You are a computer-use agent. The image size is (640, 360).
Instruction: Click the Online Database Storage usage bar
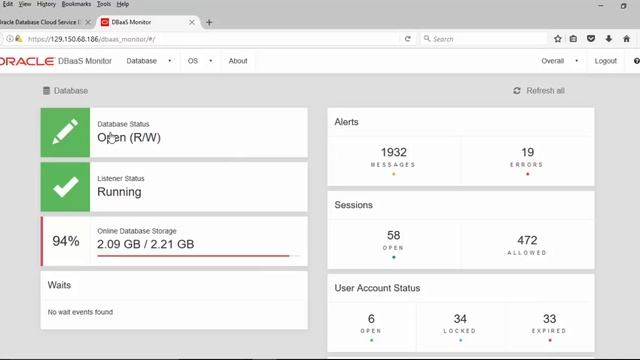(x=198, y=256)
